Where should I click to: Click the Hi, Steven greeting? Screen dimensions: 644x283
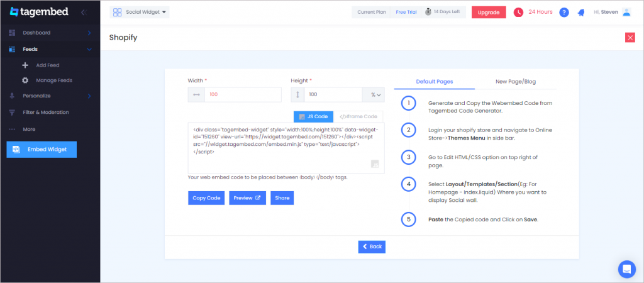(606, 13)
